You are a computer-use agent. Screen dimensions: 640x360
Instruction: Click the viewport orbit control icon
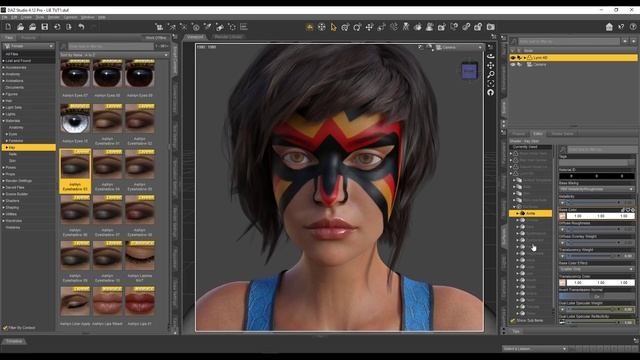491,56
